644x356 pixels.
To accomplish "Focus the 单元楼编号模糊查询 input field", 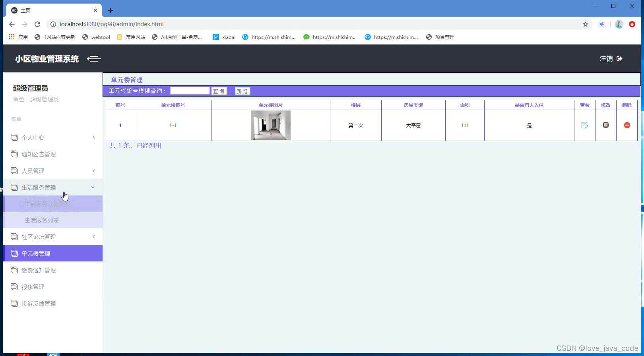I will pyautogui.click(x=190, y=91).
